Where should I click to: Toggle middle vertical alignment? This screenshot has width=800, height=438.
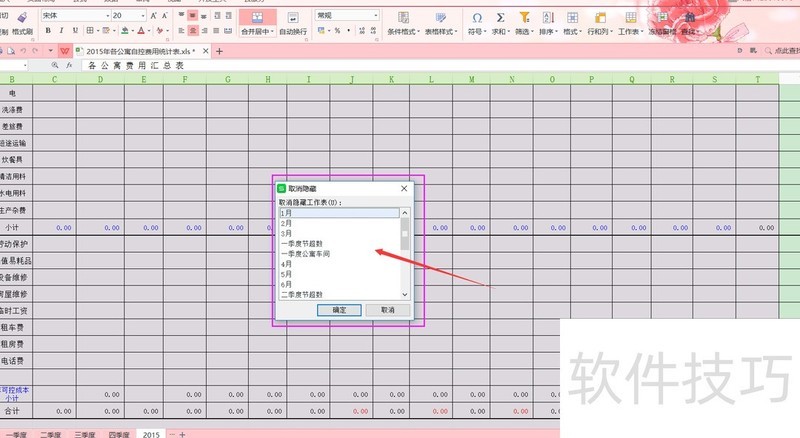tap(192, 15)
